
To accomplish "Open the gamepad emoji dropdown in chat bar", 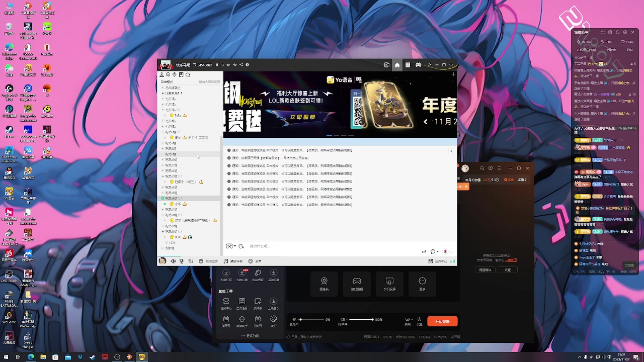I will [231, 246].
